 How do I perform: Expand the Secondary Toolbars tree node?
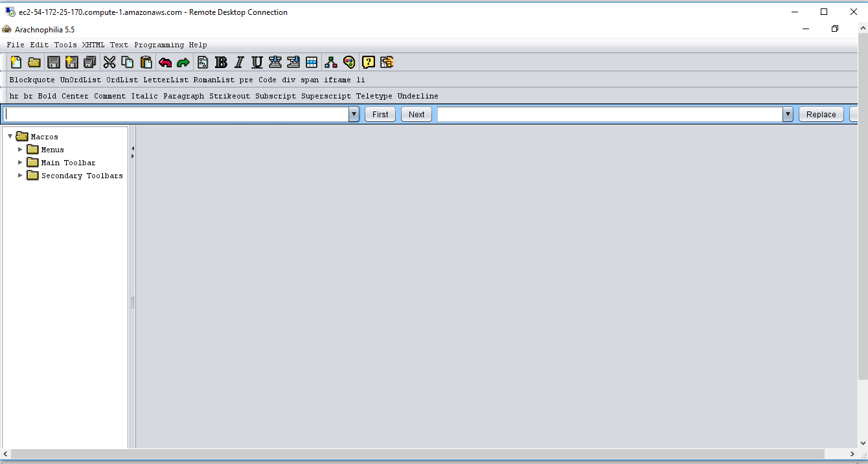pos(20,176)
